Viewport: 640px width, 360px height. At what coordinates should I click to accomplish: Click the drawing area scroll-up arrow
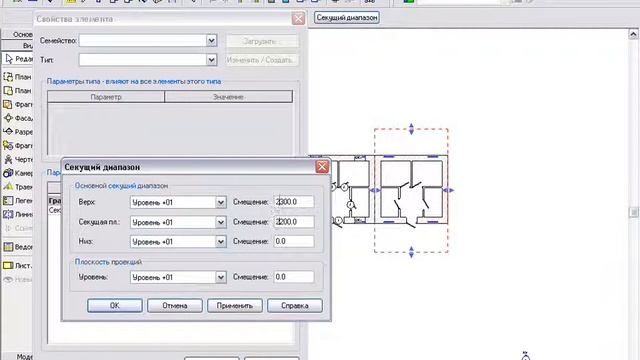633,34
